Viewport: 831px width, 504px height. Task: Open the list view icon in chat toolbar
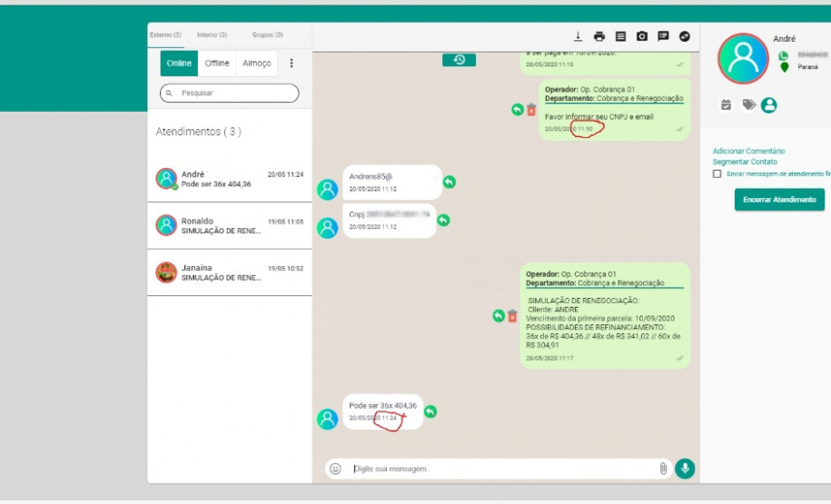coord(620,36)
